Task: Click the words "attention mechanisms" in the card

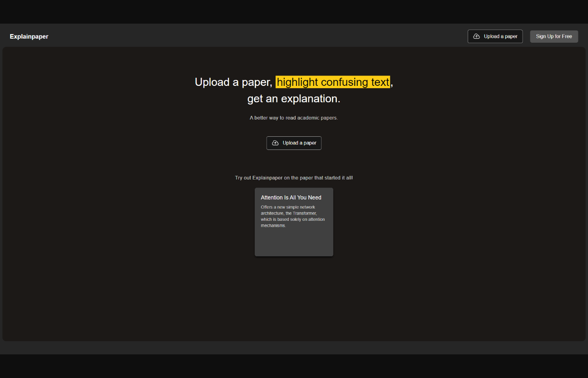Action: pyautogui.click(x=293, y=223)
